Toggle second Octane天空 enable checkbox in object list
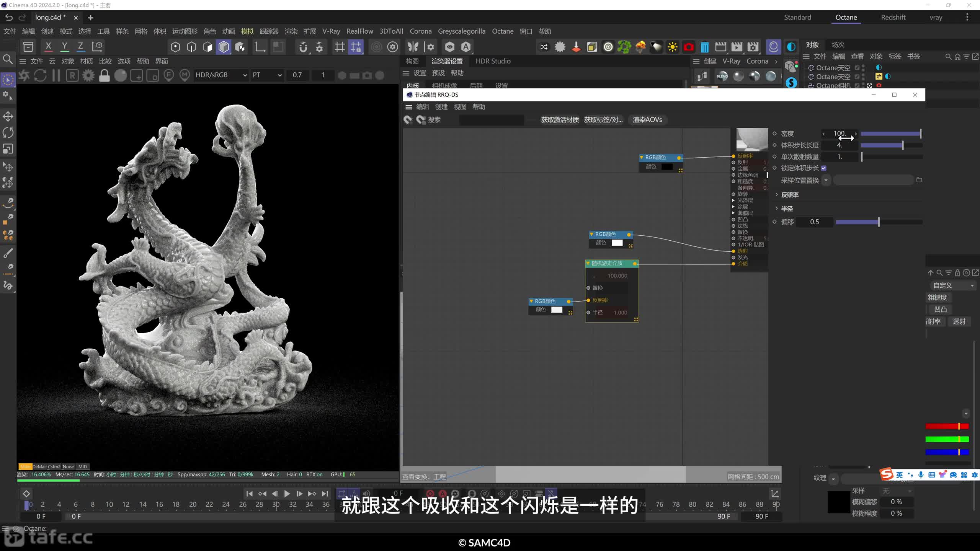This screenshot has height=551, width=980. (857, 77)
